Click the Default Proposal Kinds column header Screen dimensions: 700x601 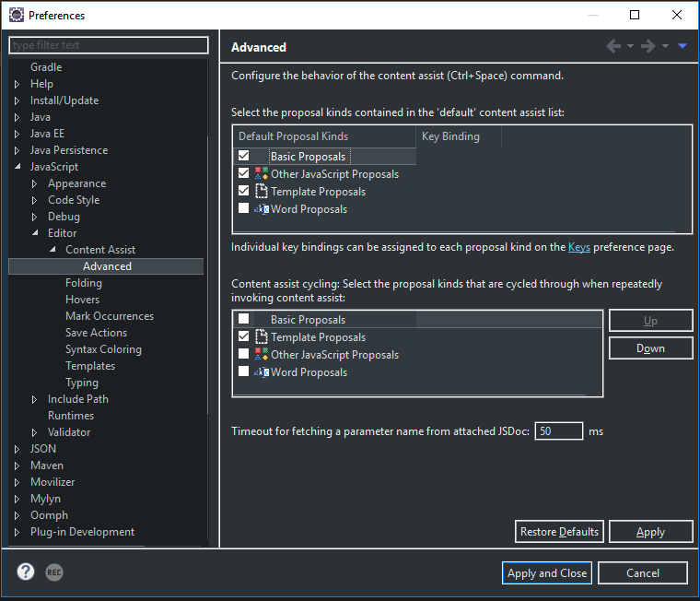(324, 136)
